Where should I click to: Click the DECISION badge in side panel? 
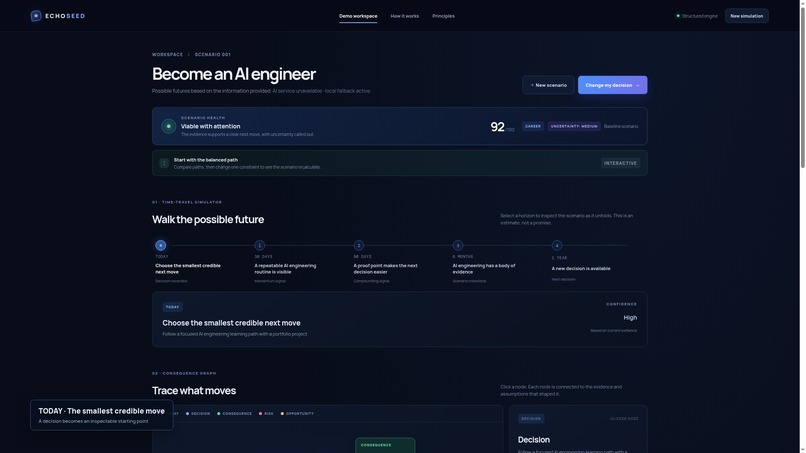pos(531,419)
